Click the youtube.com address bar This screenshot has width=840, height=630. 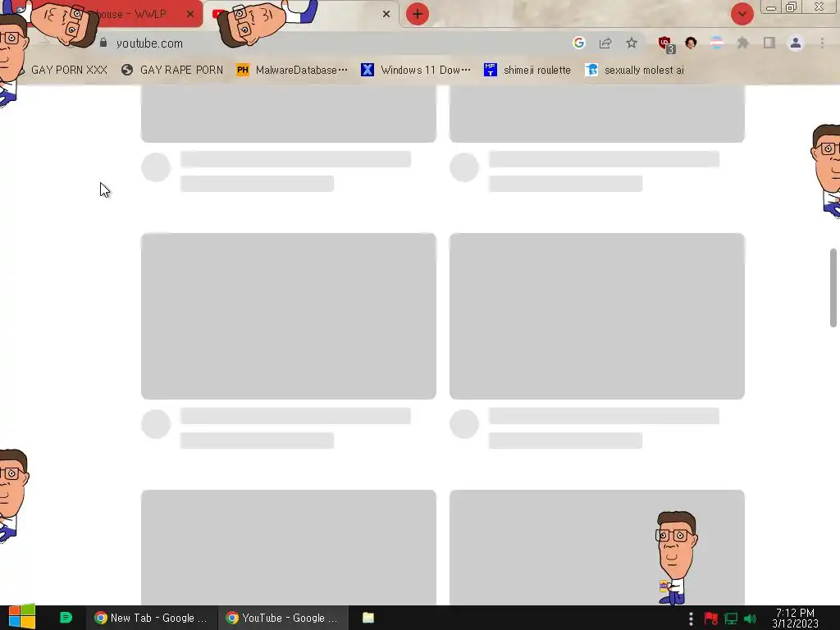[332, 43]
